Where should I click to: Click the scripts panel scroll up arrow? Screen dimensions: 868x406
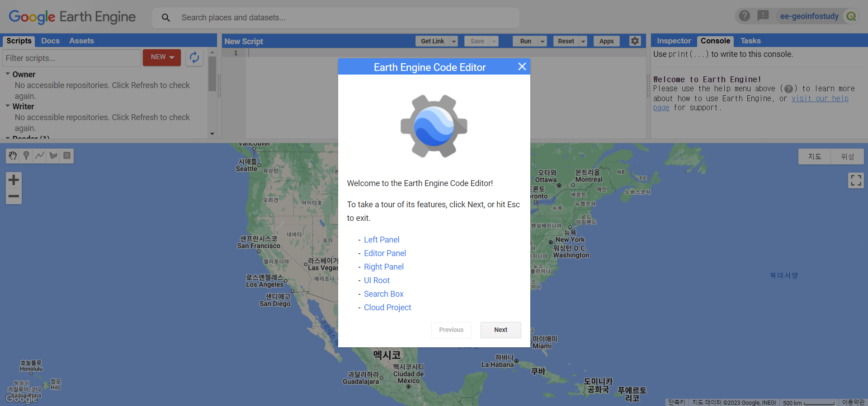tap(212, 52)
